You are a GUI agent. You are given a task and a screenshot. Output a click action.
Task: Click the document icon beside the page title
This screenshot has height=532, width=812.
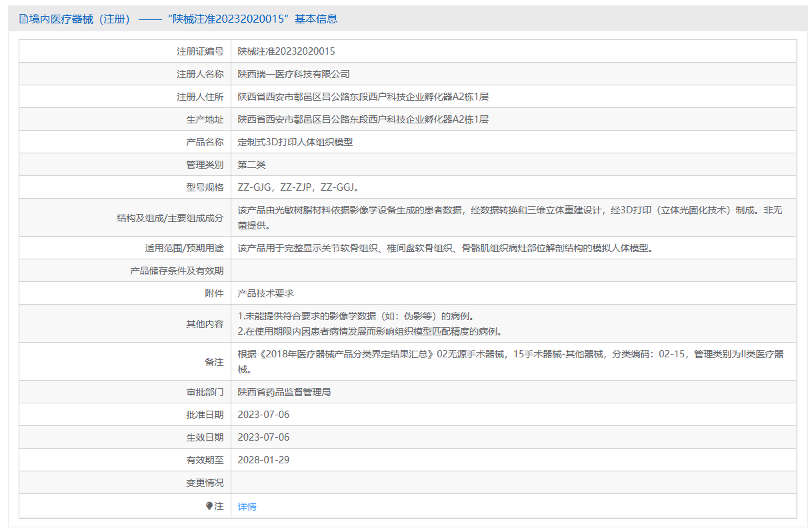point(23,19)
